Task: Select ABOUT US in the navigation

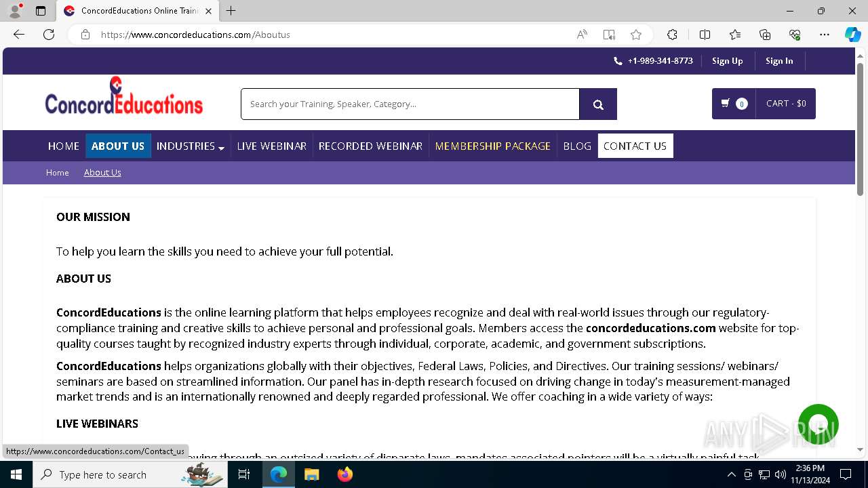Action: pyautogui.click(x=118, y=146)
